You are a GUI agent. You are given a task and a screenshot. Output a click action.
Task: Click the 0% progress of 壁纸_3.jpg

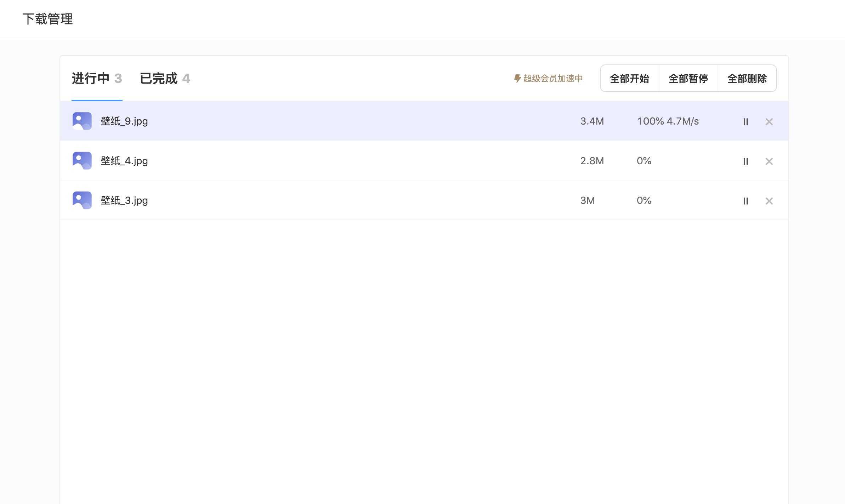coord(644,200)
